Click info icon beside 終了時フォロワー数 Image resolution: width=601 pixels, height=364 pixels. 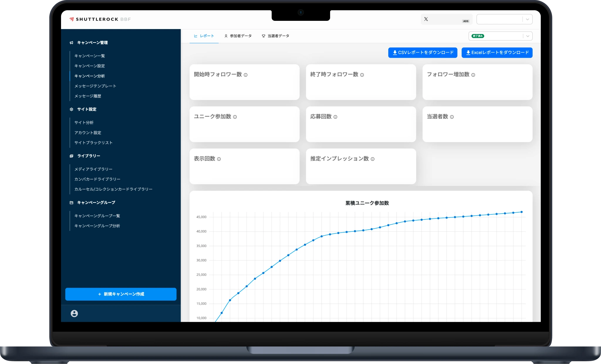[x=362, y=75]
